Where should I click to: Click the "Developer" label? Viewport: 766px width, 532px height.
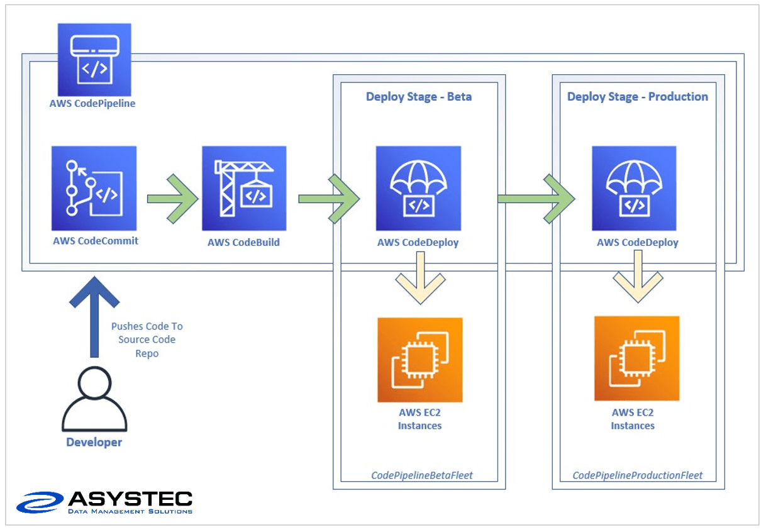[94, 443]
